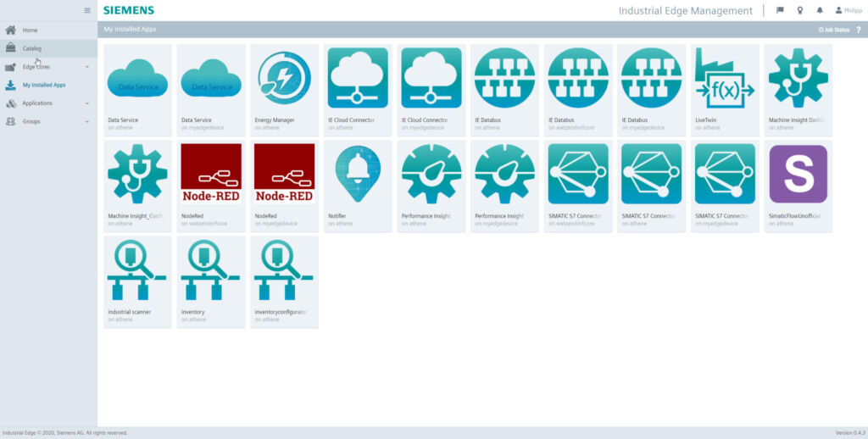868x439 pixels.
Task: Open the Job Status link
Action: point(834,30)
